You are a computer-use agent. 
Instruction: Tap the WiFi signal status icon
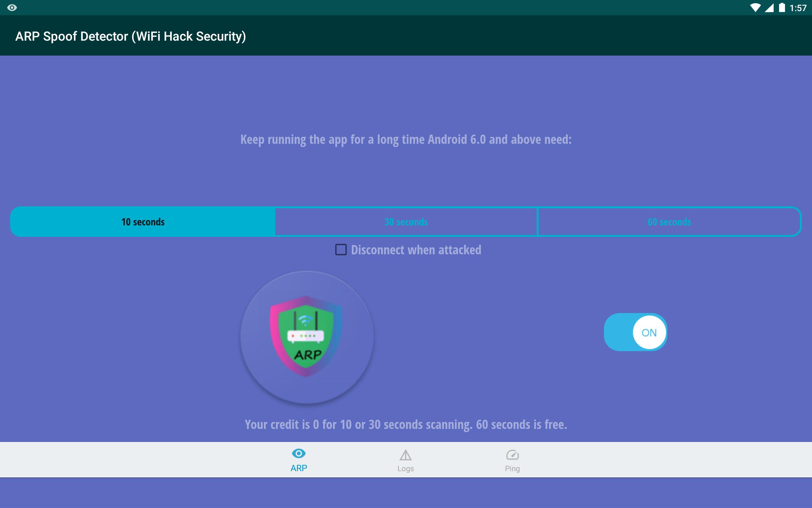tap(755, 7)
